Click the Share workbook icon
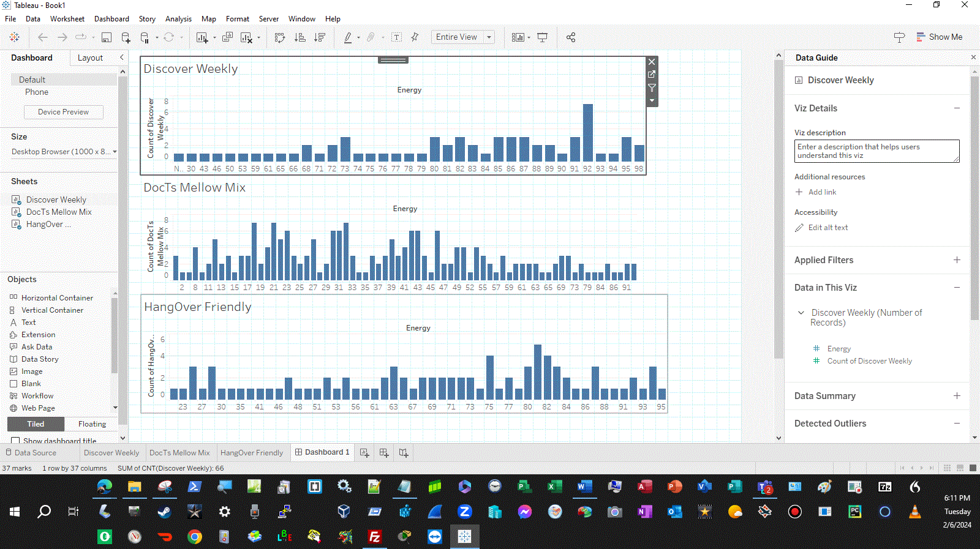The image size is (980, 549). [571, 37]
